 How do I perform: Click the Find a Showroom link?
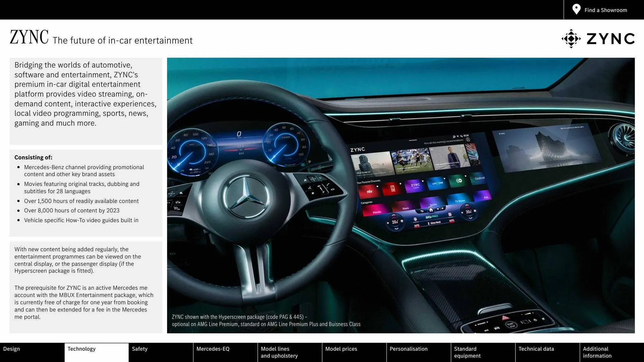pyautogui.click(x=605, y=10)
